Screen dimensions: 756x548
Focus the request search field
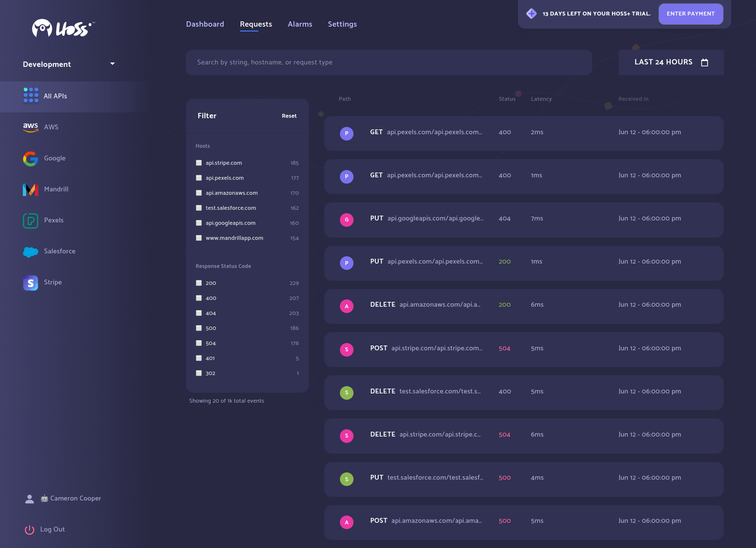tap(389, 63)
